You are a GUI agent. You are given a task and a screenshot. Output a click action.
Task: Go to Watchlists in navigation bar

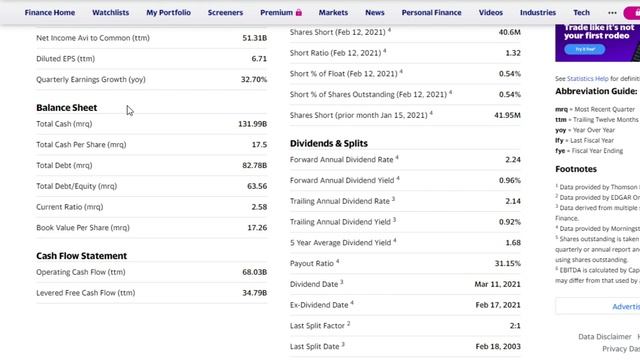click(111, 13)
